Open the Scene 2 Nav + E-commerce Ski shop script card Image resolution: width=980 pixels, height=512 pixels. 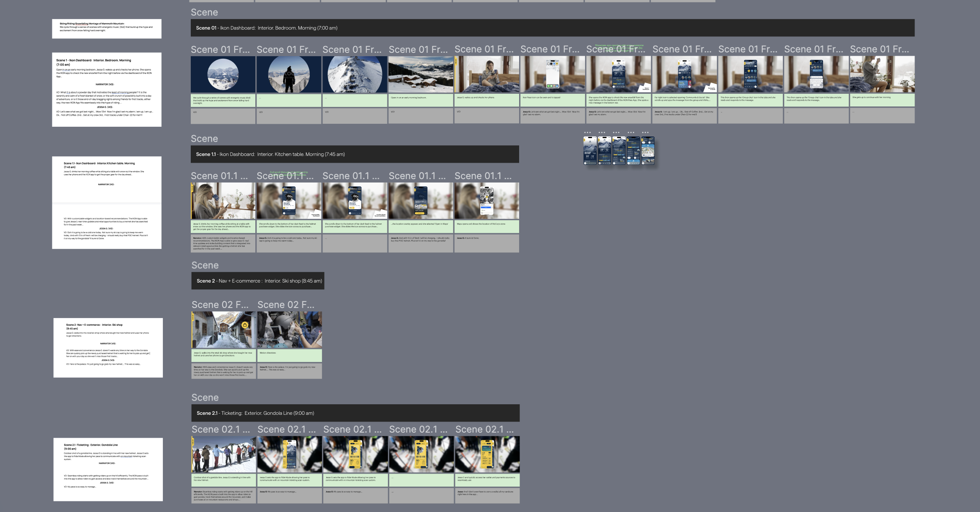pos(108,348)
